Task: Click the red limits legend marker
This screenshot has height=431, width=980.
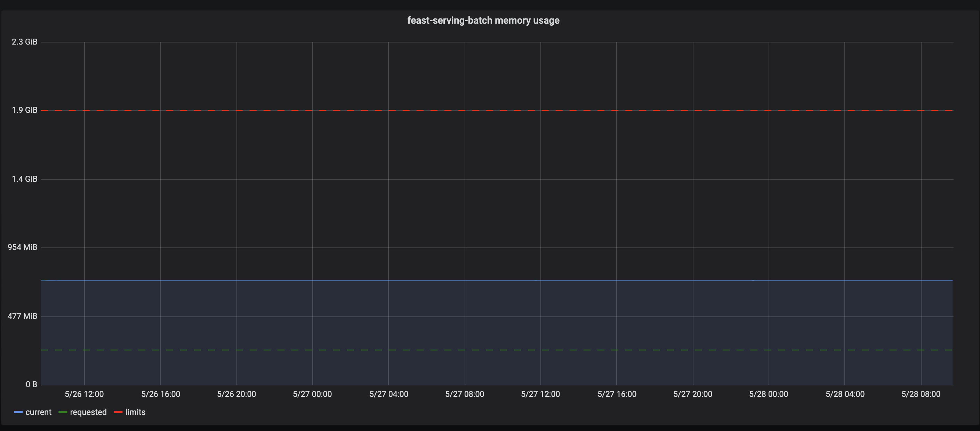Action: [x=118, y=412]
